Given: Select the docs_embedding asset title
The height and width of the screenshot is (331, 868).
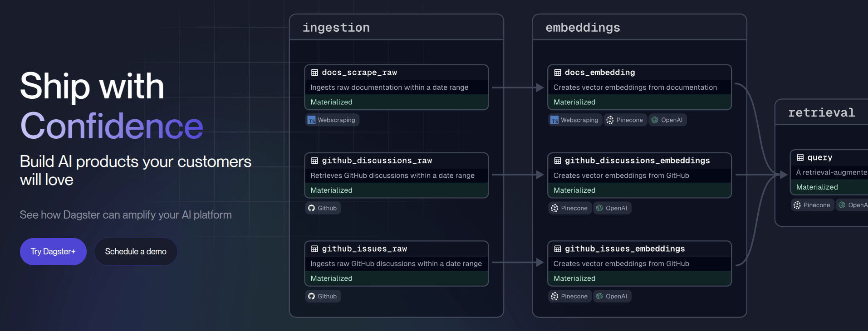Looking at the screenshot, I should coord(600,73).
